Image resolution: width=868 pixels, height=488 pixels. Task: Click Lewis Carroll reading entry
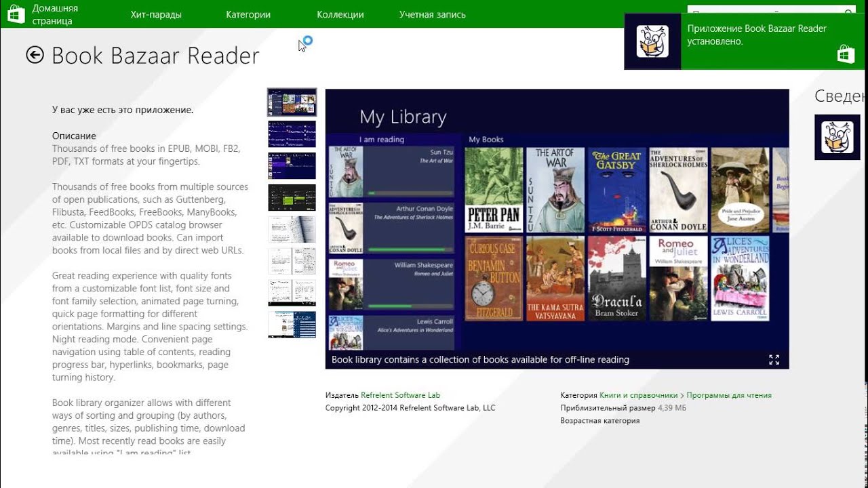391,333
